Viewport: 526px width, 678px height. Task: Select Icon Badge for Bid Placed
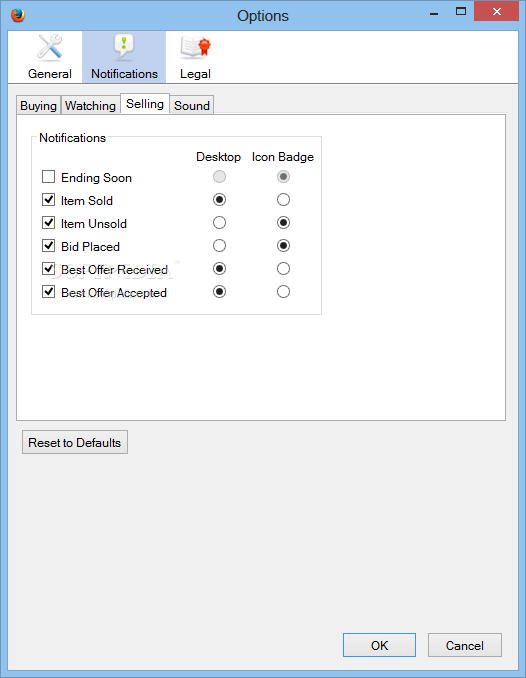point(283,246)
